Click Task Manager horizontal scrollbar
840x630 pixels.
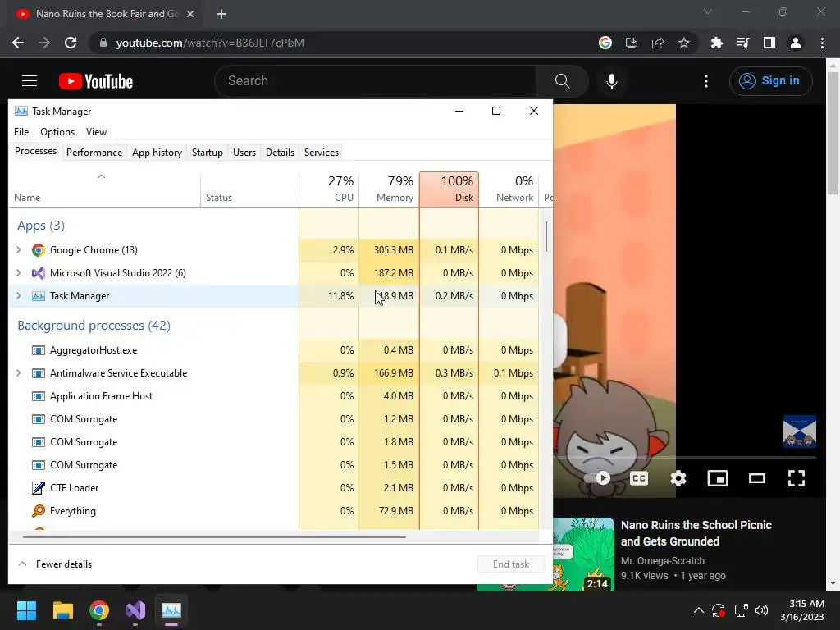click(214, 536)
